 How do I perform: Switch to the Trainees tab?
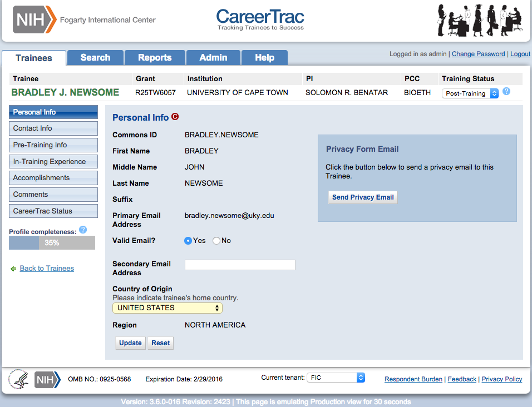tap(34, 58)
